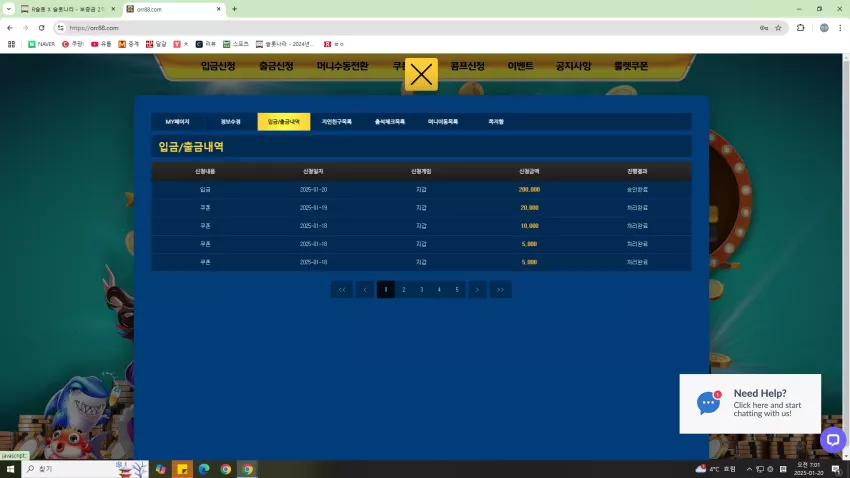The width and height of the screenshot is (850, 478).
Task: Open Sticky Notes from taskbar
Action: coord(182,469)
